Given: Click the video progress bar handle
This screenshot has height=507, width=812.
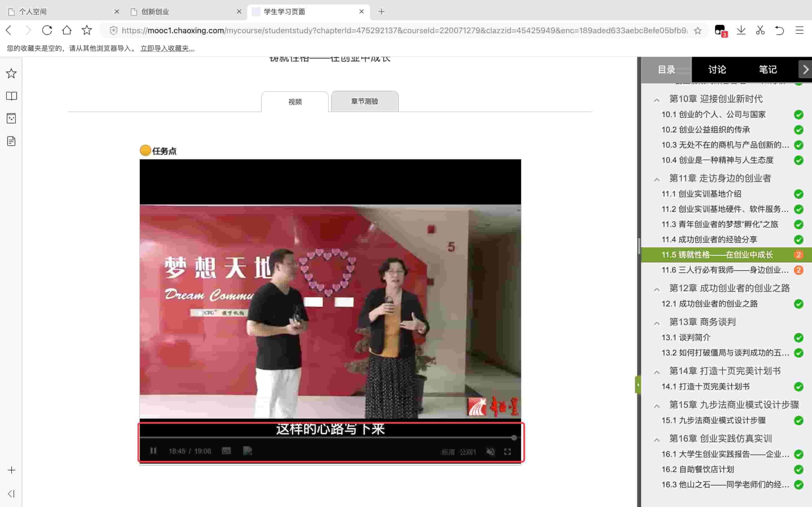Looking at the screenshot, I should pyautogui.click(x=514, y=438).
